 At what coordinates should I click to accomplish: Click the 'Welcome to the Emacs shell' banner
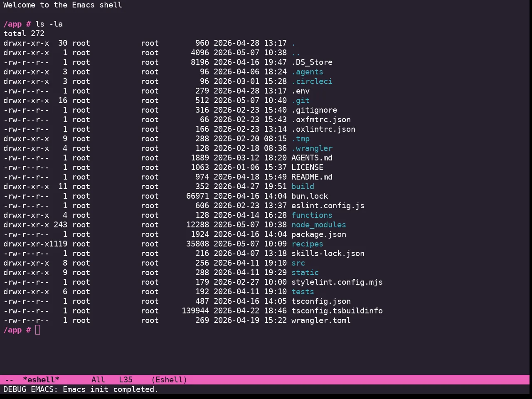coord(63,5)
